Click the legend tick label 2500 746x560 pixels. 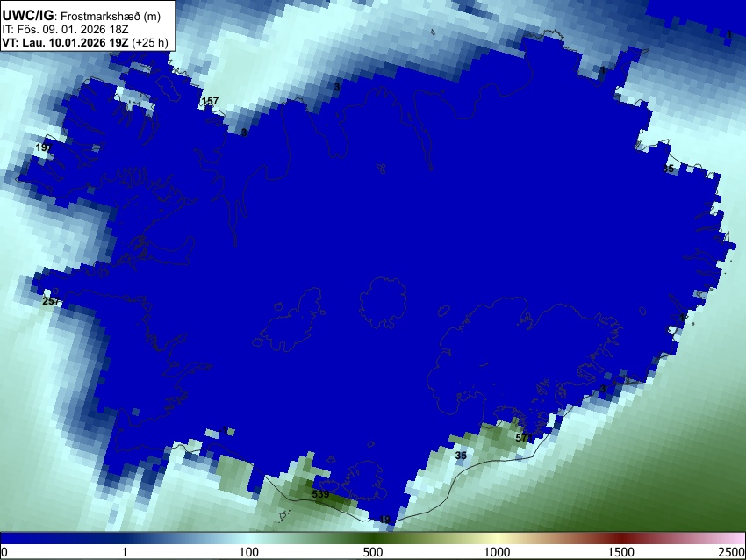(x=732, y=552)
